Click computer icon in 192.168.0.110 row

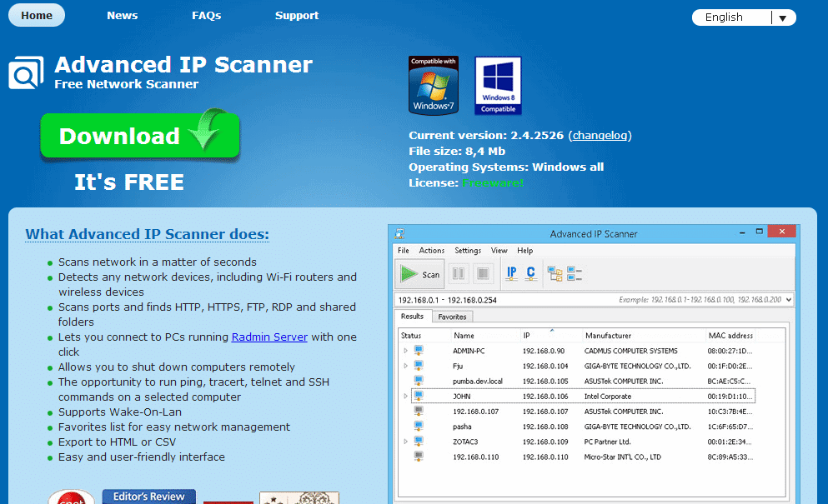(x=419, y=457)
